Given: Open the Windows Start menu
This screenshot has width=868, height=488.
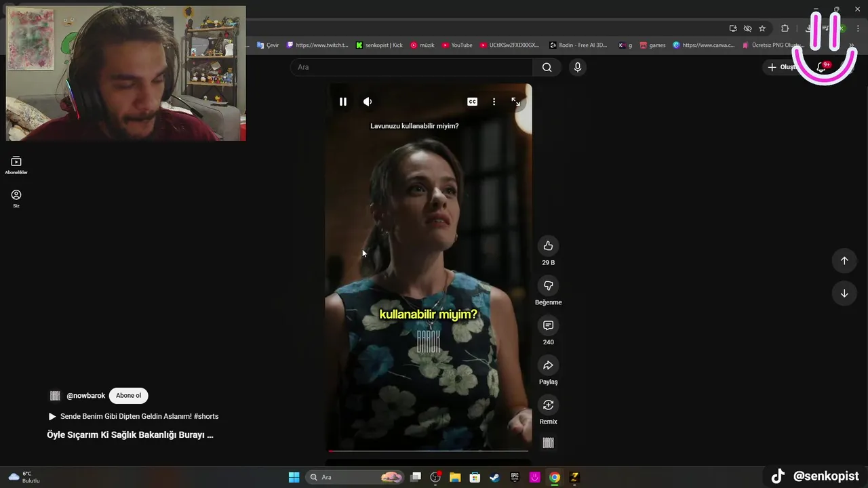Looking at the screenshot, I should [x=294, y=477].
